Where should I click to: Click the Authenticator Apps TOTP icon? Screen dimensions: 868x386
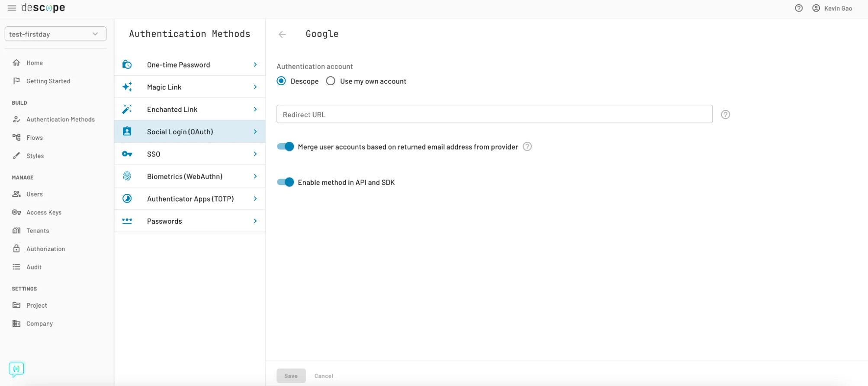click(127, 199)
